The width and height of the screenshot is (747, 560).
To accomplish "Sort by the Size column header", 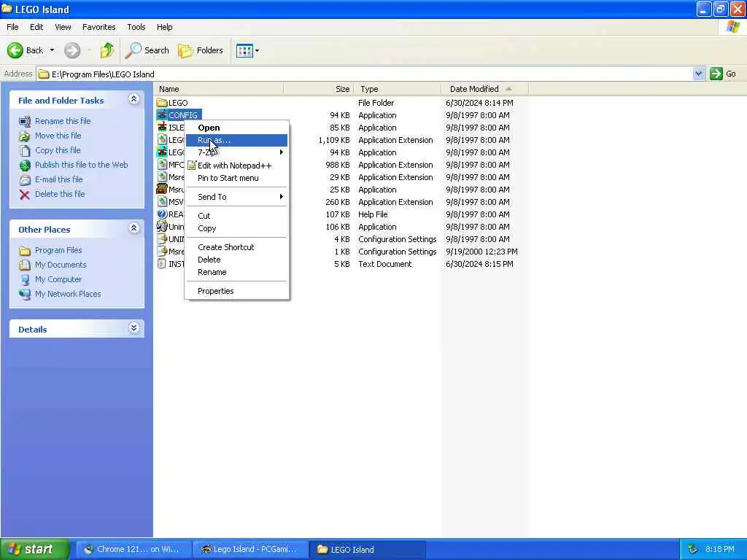I will tap(319, 89).
